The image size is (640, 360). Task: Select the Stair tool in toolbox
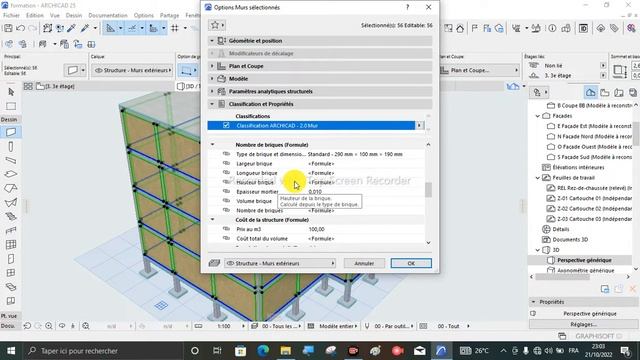(11, 216)
